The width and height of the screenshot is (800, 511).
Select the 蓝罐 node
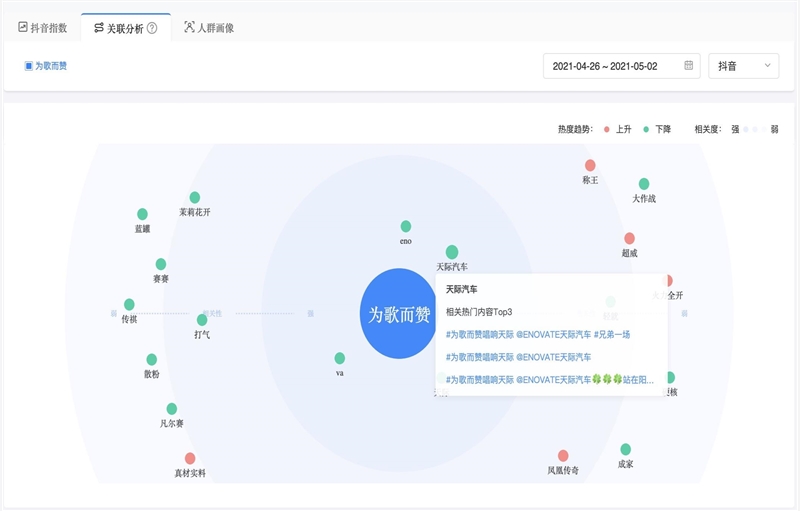(x=142, y=214)
